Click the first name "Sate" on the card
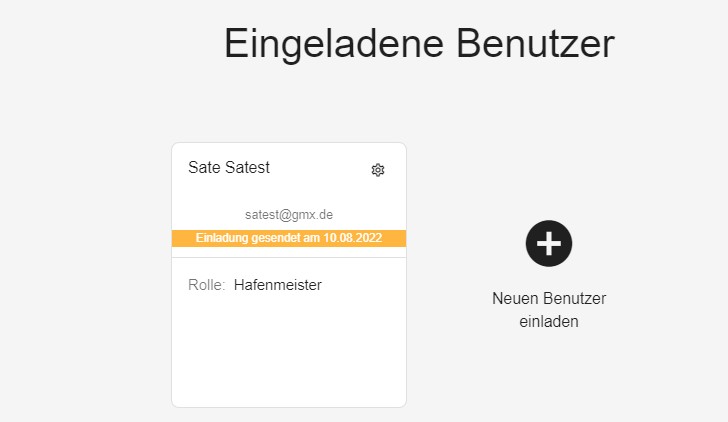Viewport: 728px width, 422px height. pos(204,167)
